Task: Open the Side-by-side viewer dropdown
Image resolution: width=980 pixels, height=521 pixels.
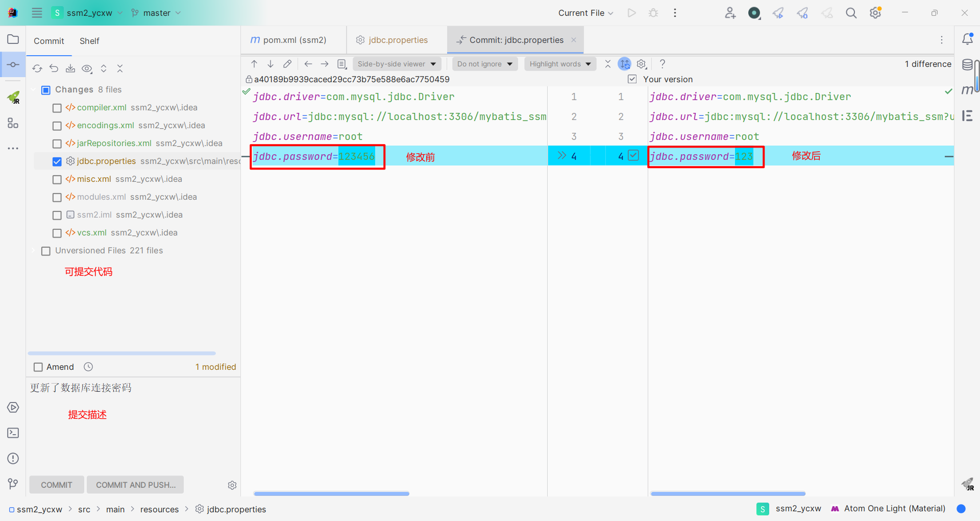Action: click(x=397, y=64)
